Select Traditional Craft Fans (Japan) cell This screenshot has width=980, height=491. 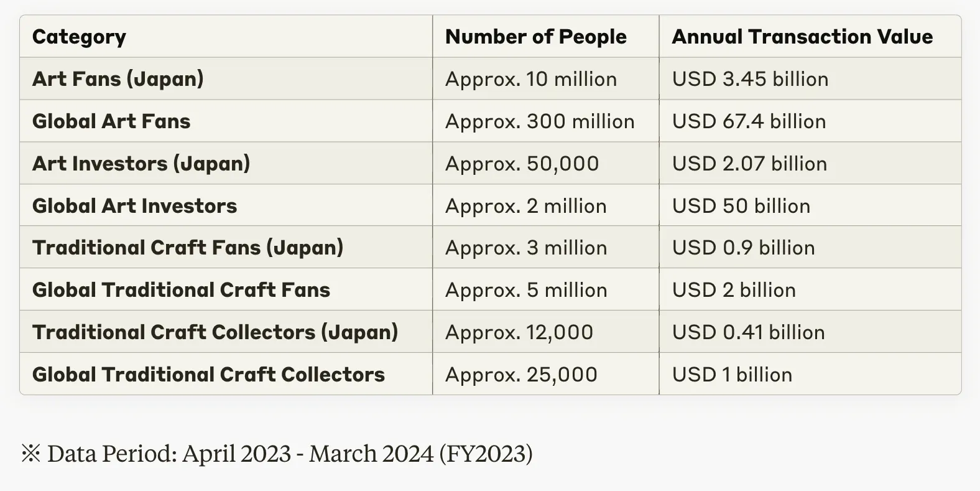pyautogui.click(x=188, y=248)
